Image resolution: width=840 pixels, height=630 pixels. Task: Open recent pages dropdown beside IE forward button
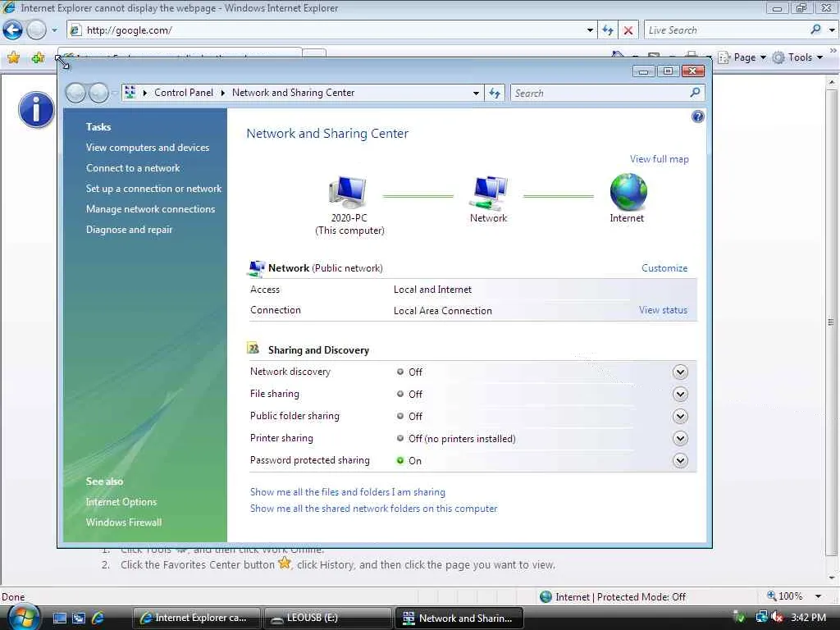point(54,30)
